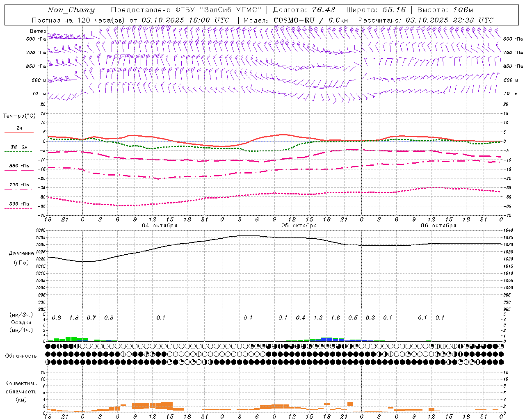The height and width of the screenshot is (420, 525).
Task: Select the (мм/1ч.) precipitation unit label
Action: (x=21, y=330)
